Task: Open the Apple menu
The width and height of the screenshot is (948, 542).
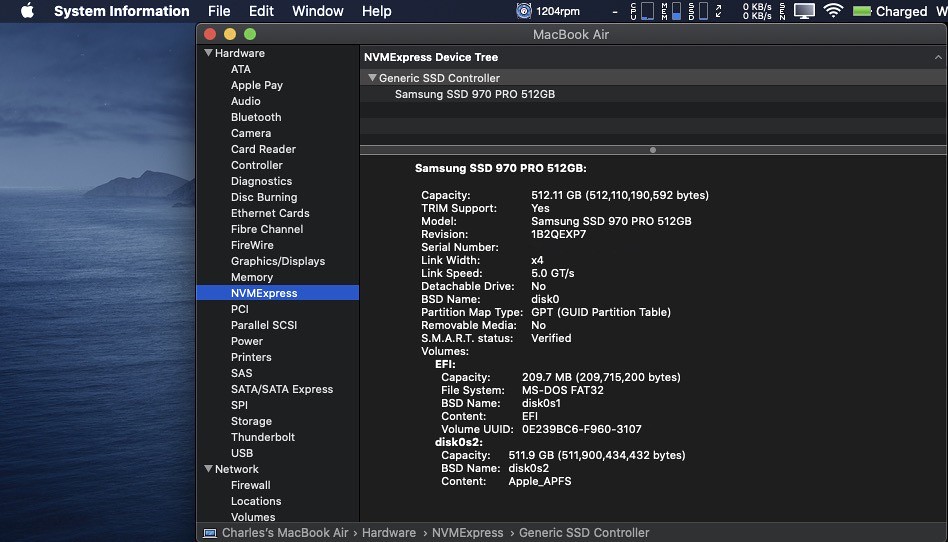Action: [x=27, y=11]
